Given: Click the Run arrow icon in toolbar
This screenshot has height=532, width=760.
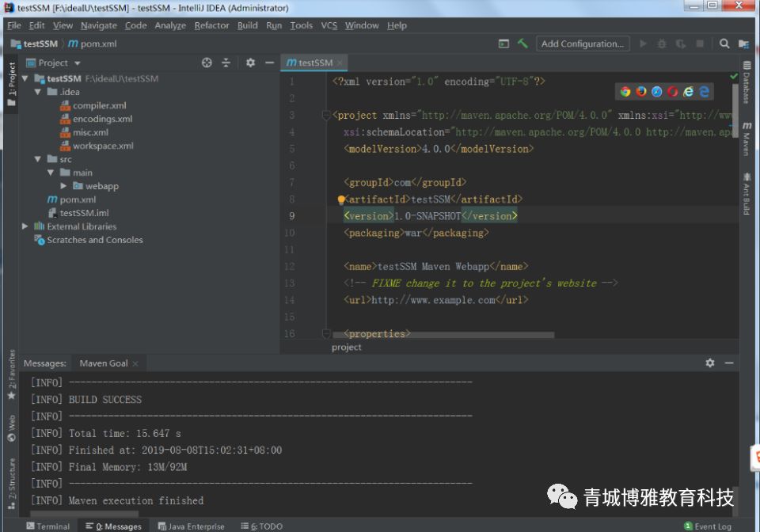Looking at the screenshot, I should (643, 44).
